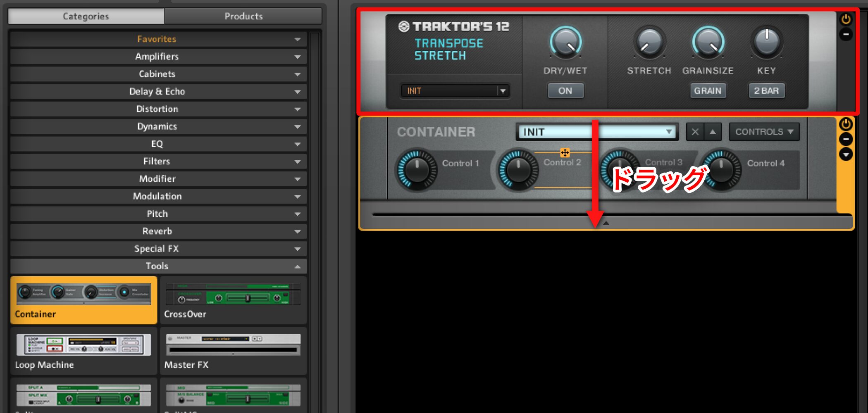Expand the Reverb category

[158, 231]
